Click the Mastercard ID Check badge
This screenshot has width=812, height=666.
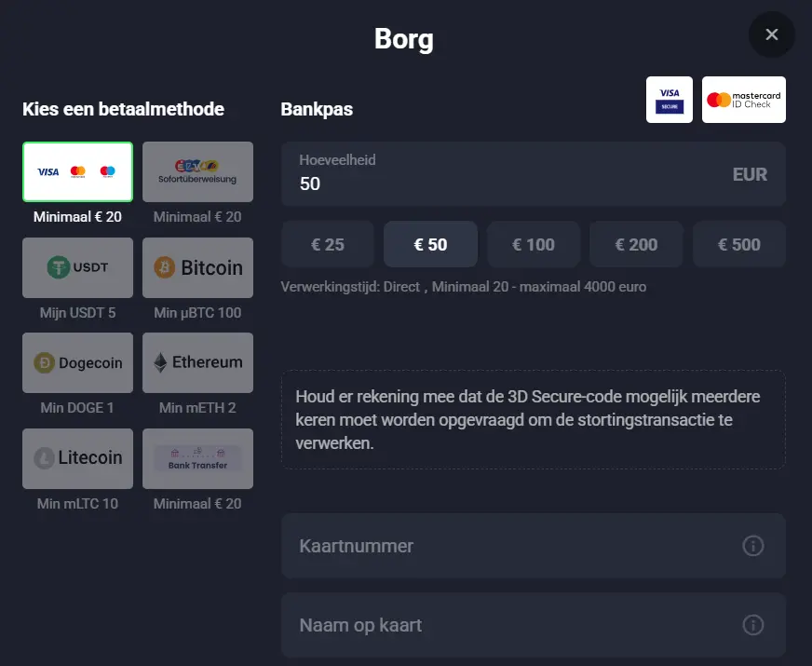coord(743,99)
